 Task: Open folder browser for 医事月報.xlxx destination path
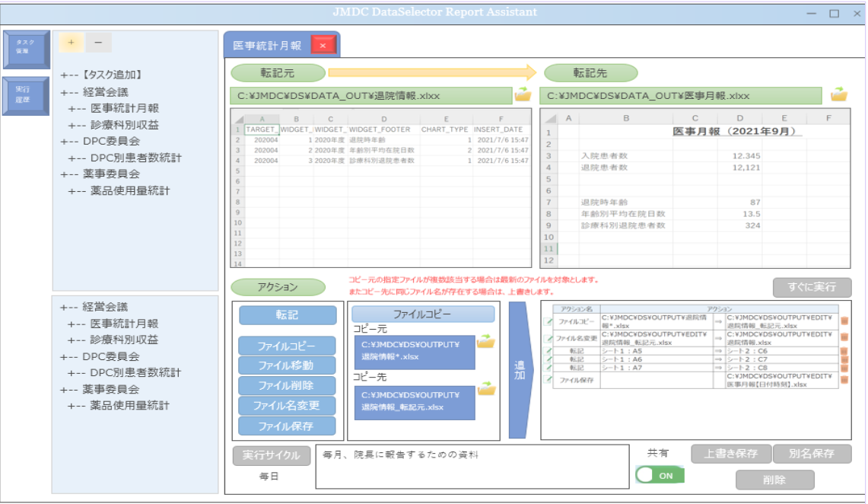click(x=838, y=94)
